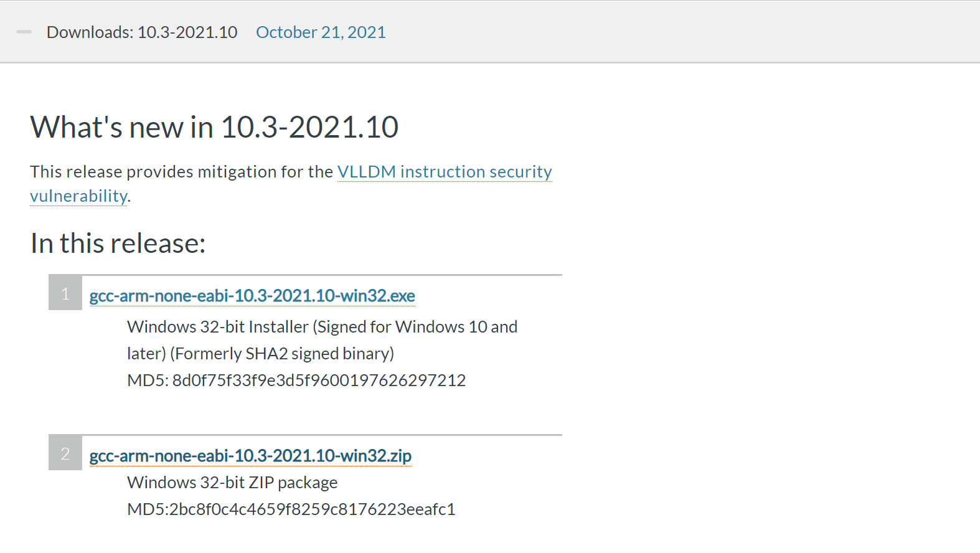The image size is (980, 553).
Task: Click the "Downloads: 10.3-2021.10" header title
Action: tap(142, 32)
